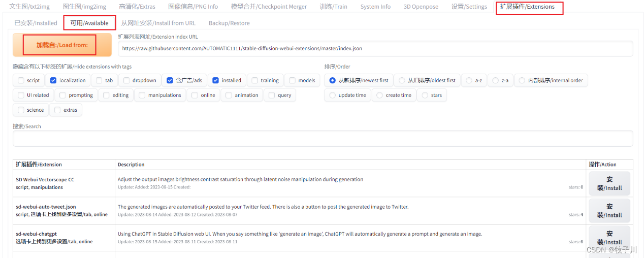Click sd-webui-chatgpt extension name
The width and height of the screenshot is (644, 258).
click(37, 234)
